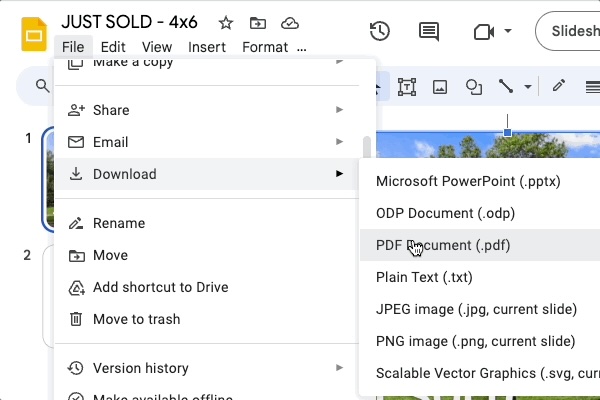Select Move to trash

point(207,319)
